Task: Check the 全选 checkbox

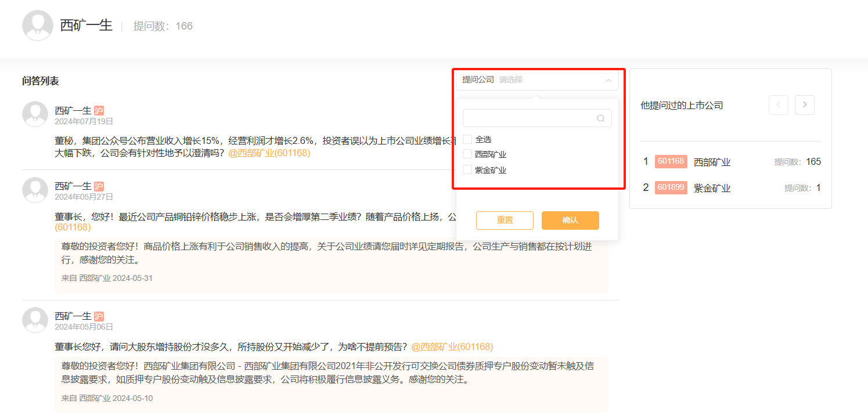Action: click(x=467, y=139)
